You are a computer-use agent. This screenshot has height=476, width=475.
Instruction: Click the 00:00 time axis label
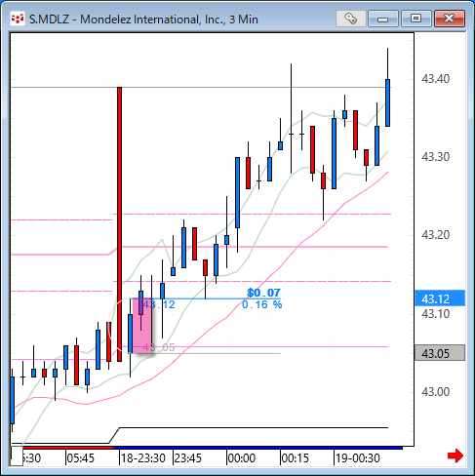(242, 458)
